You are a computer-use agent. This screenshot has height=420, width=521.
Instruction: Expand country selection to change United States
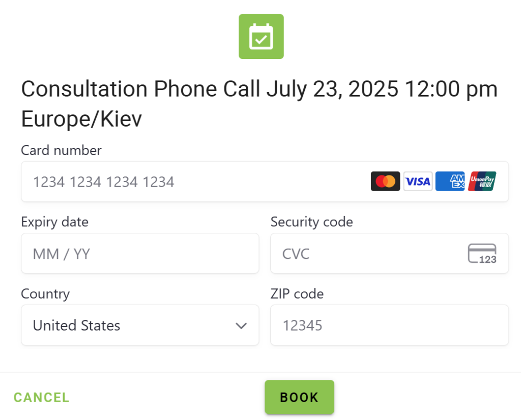point(140,325)
